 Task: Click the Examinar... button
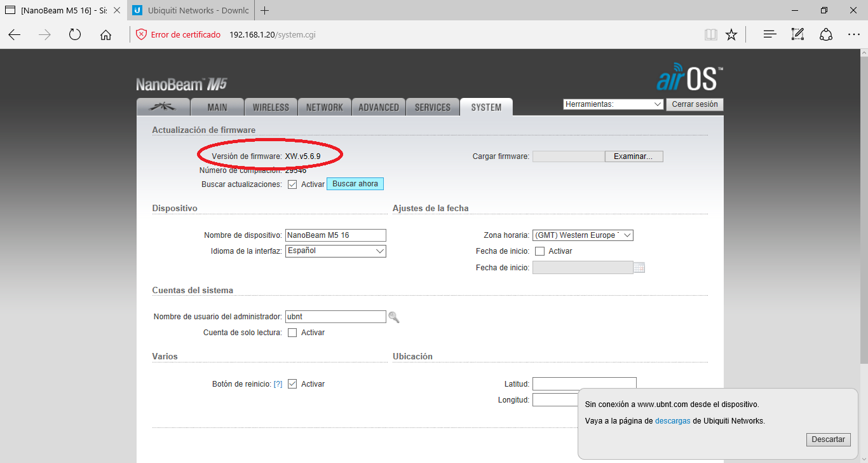click(634, 156)
